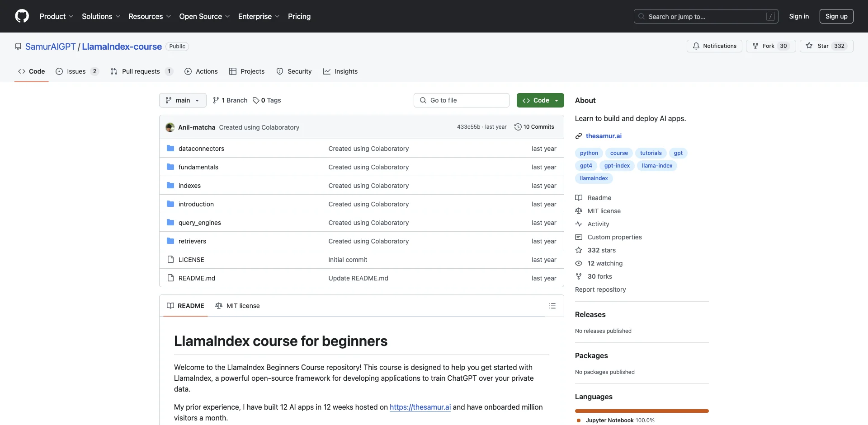This screenshot has width=868, height=425.
Task: Open the Enterprise dropdown menu
Action: click(x=259, y=16)
